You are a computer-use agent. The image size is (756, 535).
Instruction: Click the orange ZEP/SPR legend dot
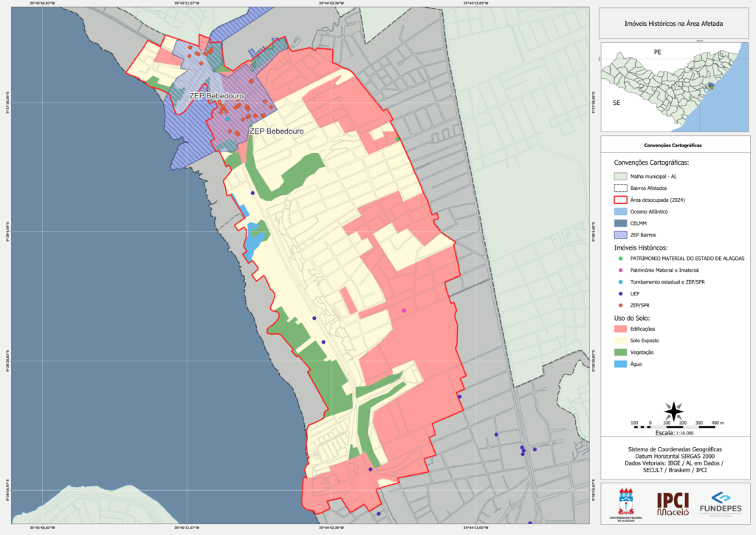point(620,305)
